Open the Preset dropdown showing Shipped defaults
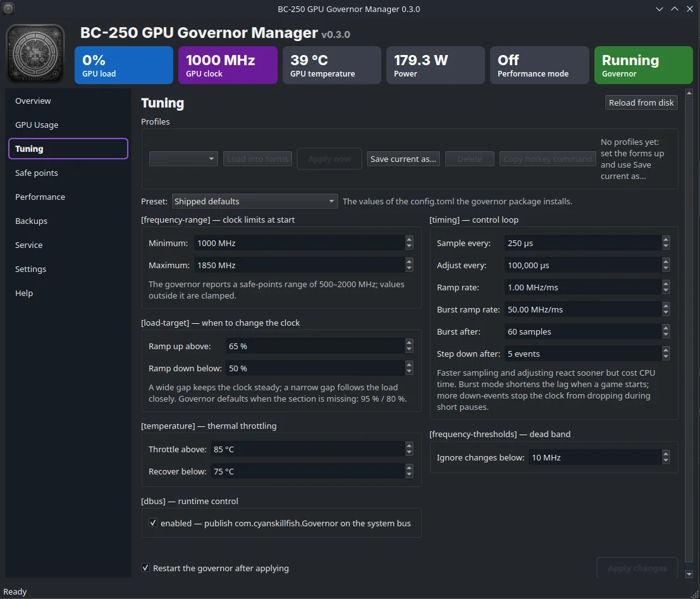This screenshot has height=599, width=700. pos(254,201)
